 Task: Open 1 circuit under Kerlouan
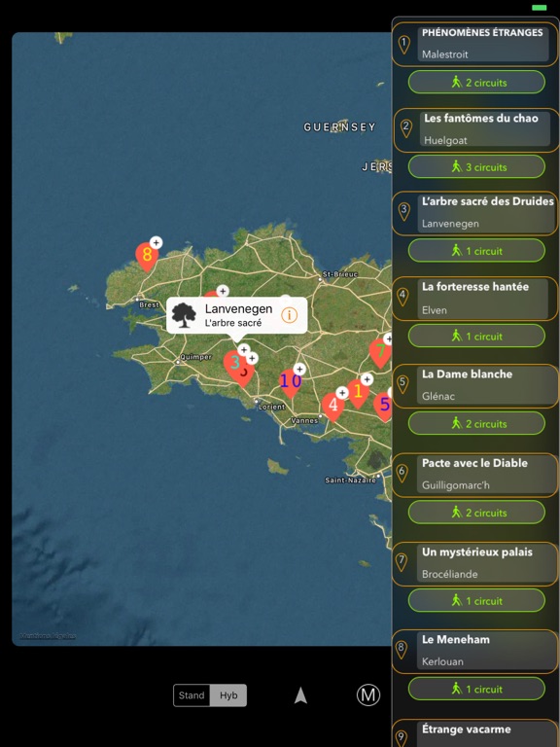476,689
